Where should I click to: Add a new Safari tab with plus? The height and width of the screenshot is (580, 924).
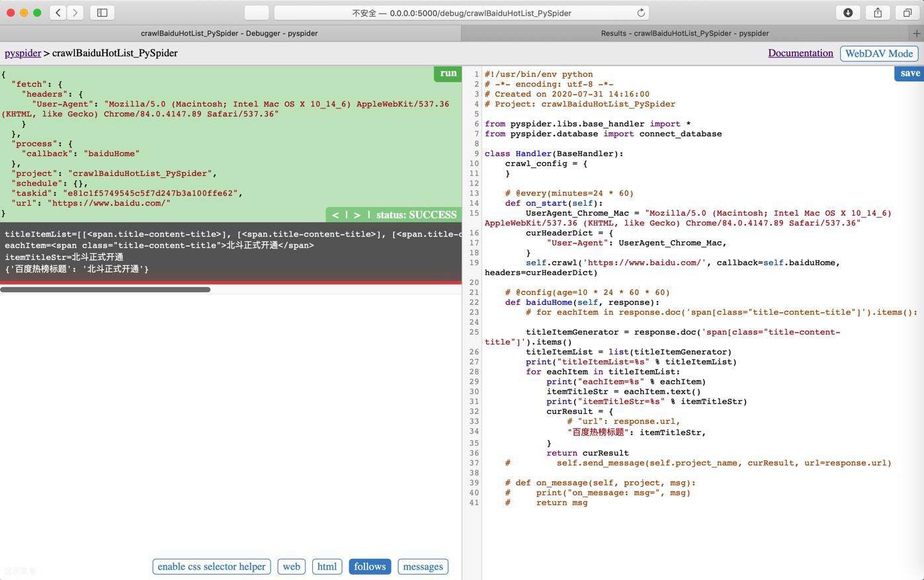pos(917,33)
